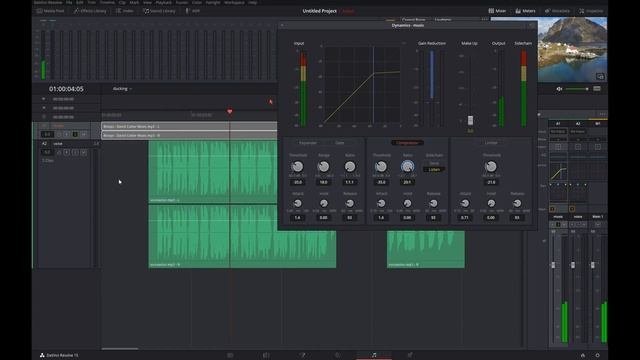This screenshot has width=640, height=360.
Task: Switch to the Fusion page icon
Action: point(302,355)
